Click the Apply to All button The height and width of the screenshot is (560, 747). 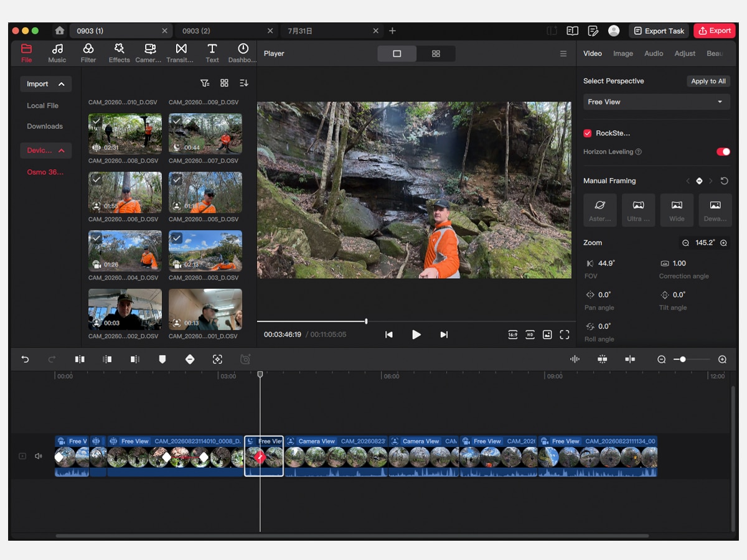(708, 81)
